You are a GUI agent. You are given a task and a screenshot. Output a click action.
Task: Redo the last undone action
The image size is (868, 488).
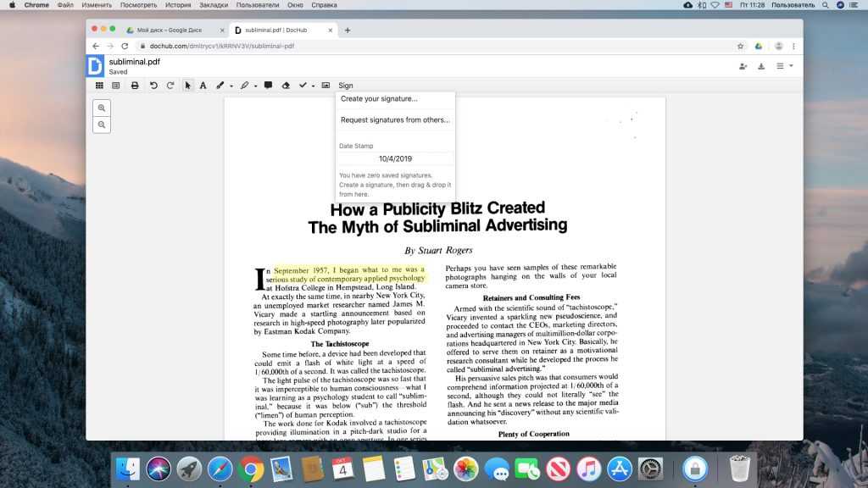click(x=170, y=86)
